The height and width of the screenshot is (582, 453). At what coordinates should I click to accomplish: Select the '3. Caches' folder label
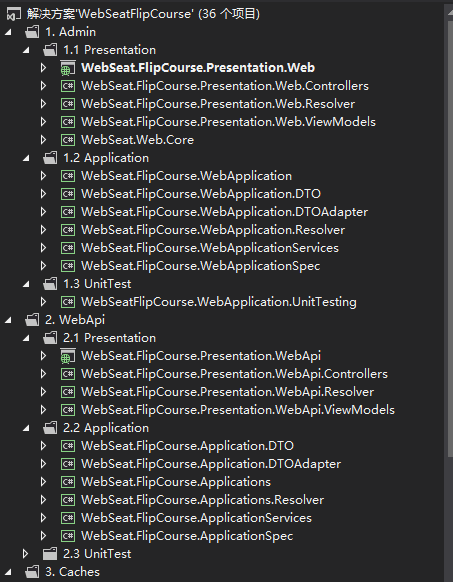coord(72,572)
